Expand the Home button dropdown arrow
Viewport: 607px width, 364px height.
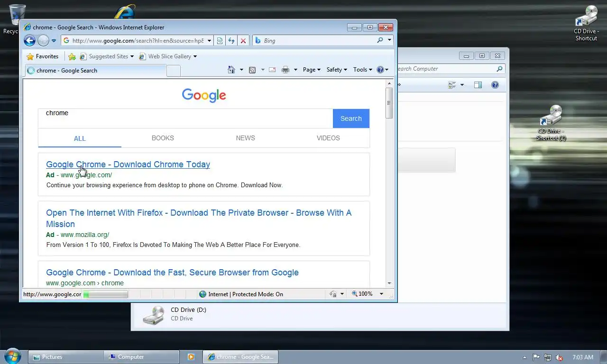pos(241,70)
